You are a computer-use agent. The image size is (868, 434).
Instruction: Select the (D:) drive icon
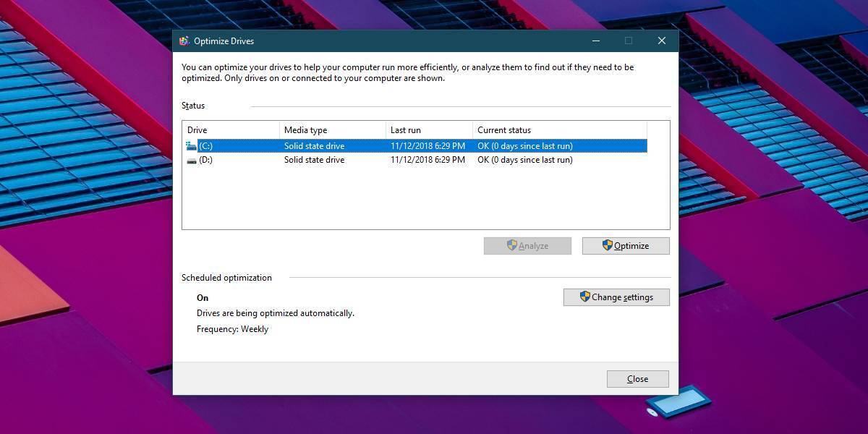pyautogui.click(x=191, y=161)
